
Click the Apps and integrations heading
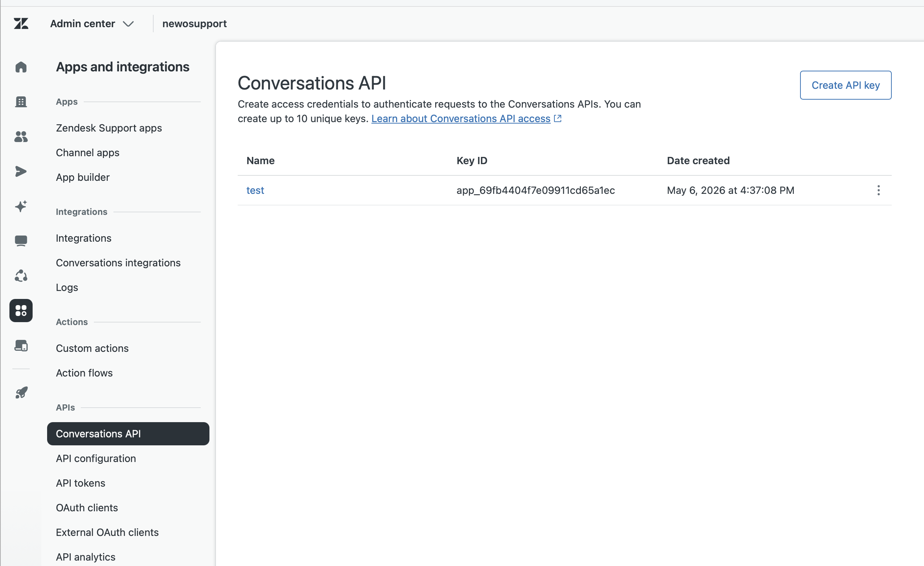[x=122, y=67]
